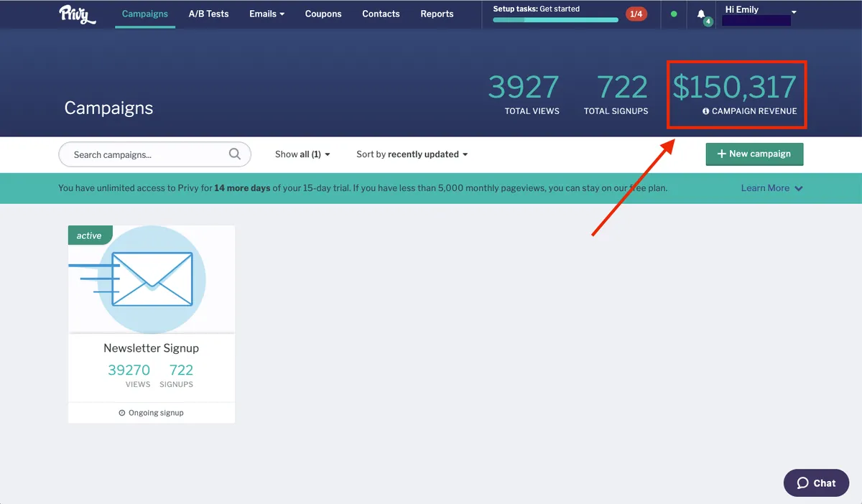Screen dimensions: 862x504
Task: Click the green online status dot
Action: click(x=673, y=14)
